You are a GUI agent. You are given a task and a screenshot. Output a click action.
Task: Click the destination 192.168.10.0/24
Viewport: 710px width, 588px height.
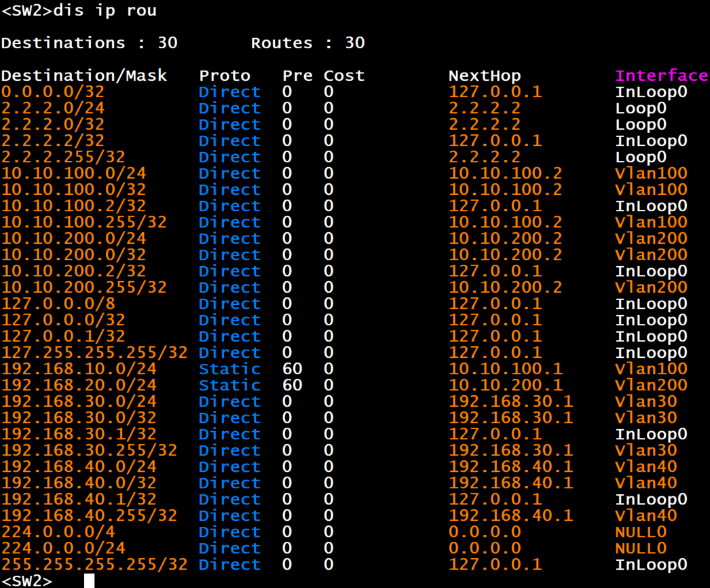click(x=79, y=369)
